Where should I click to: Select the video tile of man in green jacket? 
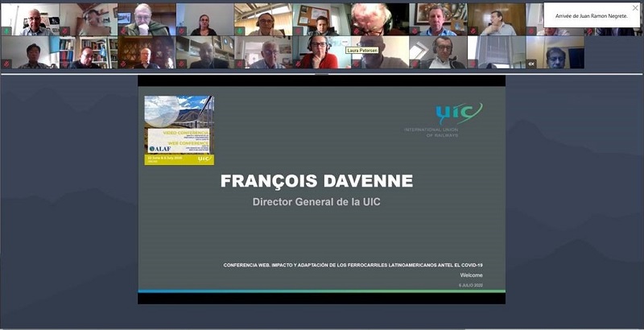click(x=147, y=19)
